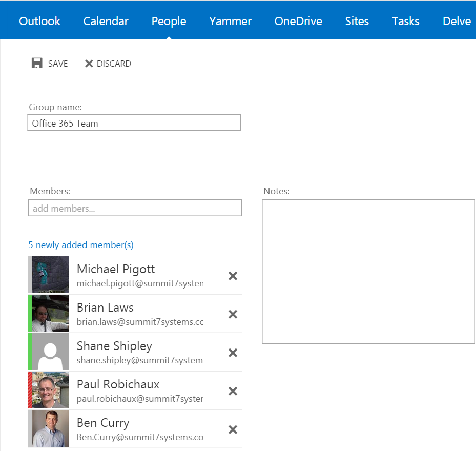476x451 pixels.
Task: Go to Yammer in the navigation bar
Action: [x=230, y=21]
